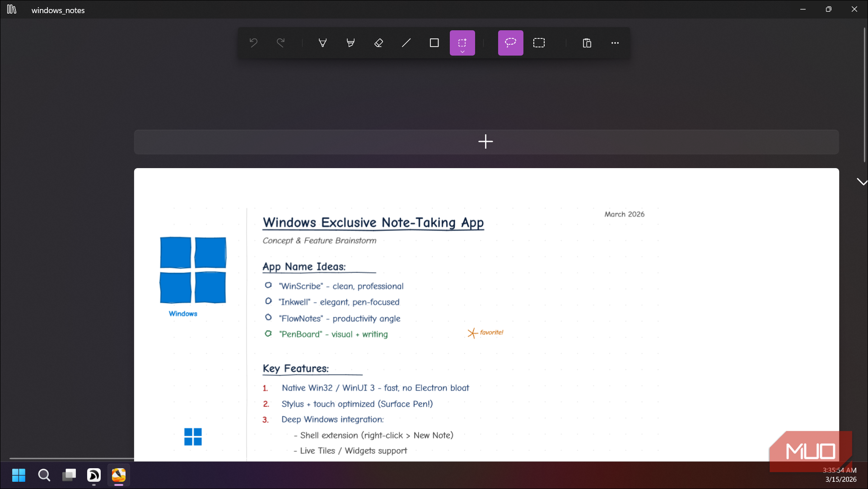868x489 pixels.
Task: Open the notebook library icon
Action: point(12,9)
